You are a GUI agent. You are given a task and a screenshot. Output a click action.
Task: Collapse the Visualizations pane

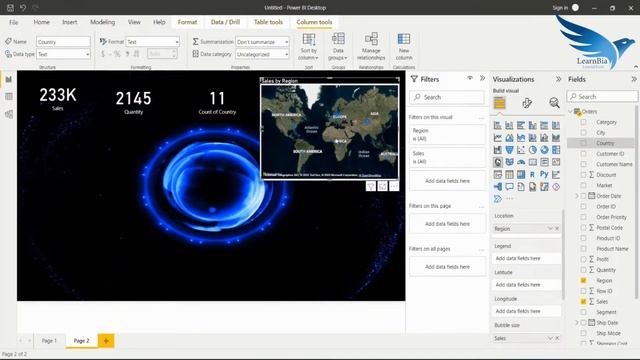coord(558,79)
